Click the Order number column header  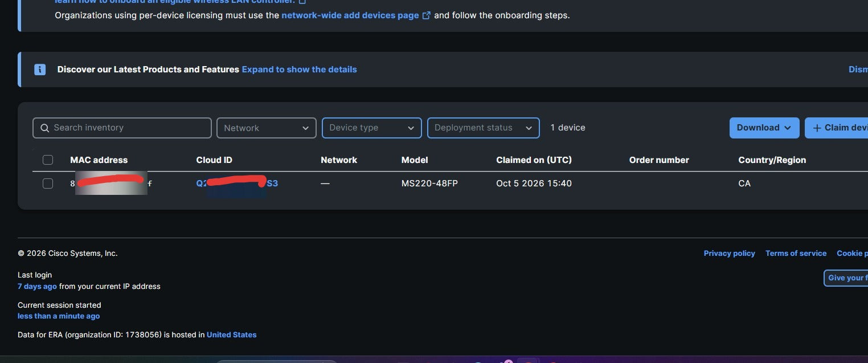pyautogui.click(x=659, y=160)
